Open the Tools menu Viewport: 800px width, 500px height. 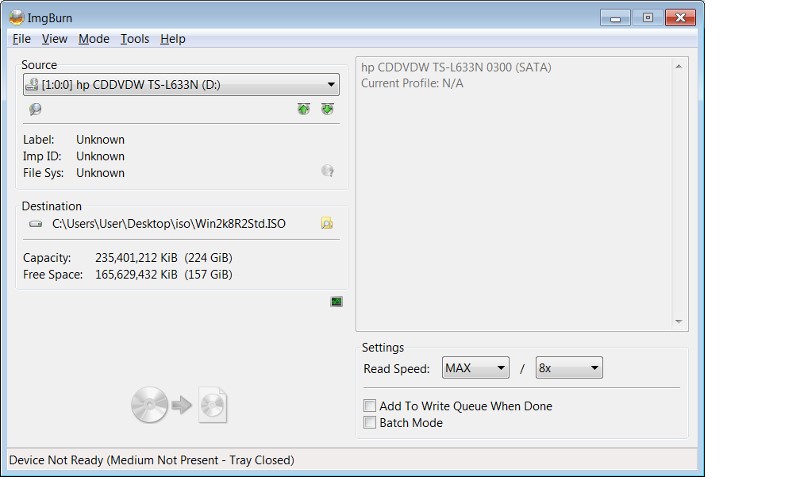pyautogui.click(x=135, y=39)
